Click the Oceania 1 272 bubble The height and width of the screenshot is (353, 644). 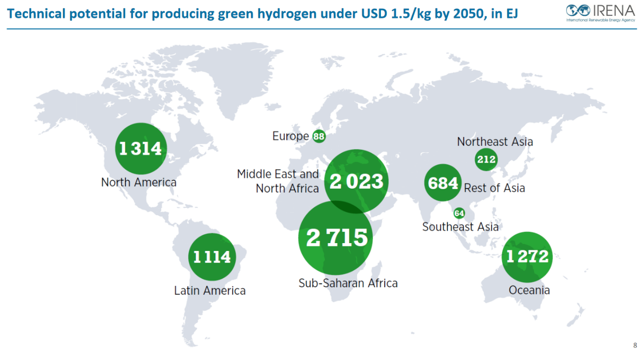[x=527, y=257]
